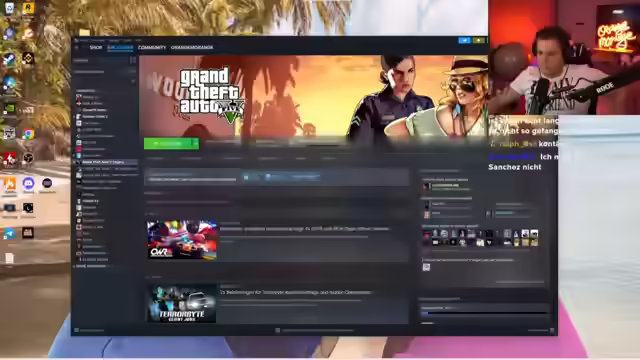
Task: Select the white document file on the desktop
Action: coord(9,258)
